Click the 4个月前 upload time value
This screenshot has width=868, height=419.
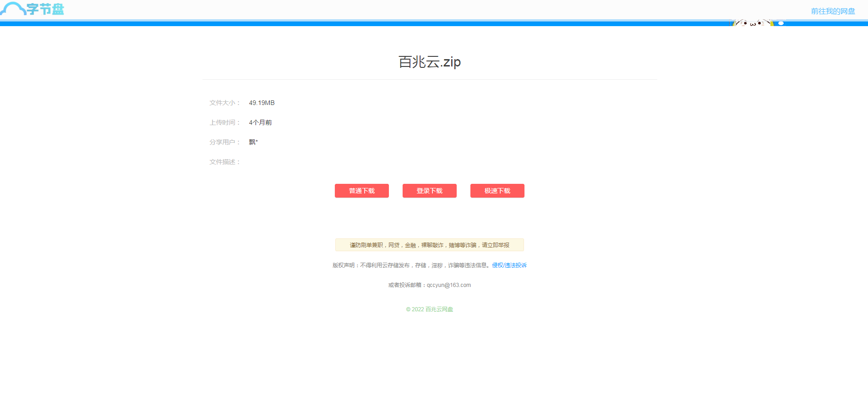(260, 122)
